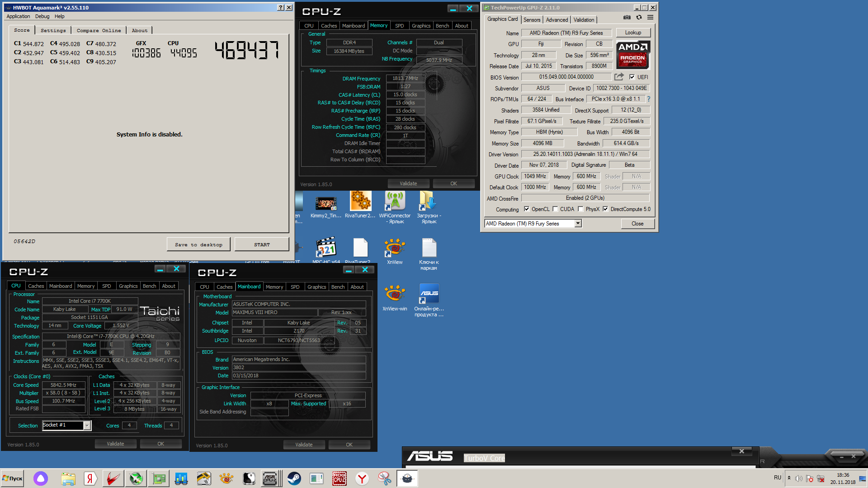This screenshot has height=488, width=868.
Task: Click the volume speaker icon in system tray
Action: (x=799, y=479)
